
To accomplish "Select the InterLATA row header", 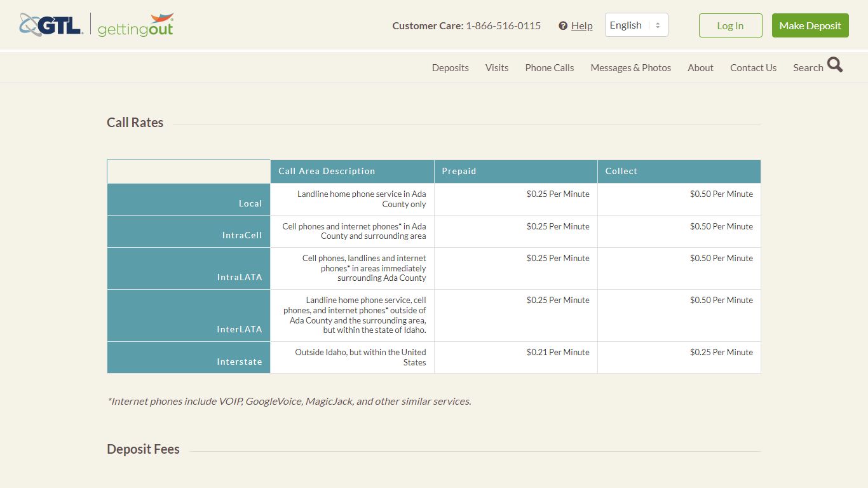I will (189, 316).
